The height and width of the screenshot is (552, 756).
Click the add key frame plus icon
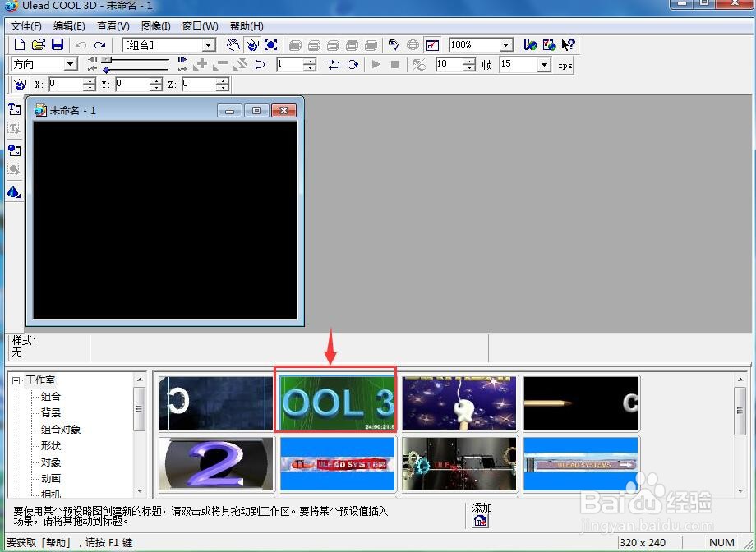tap(201, 64)
